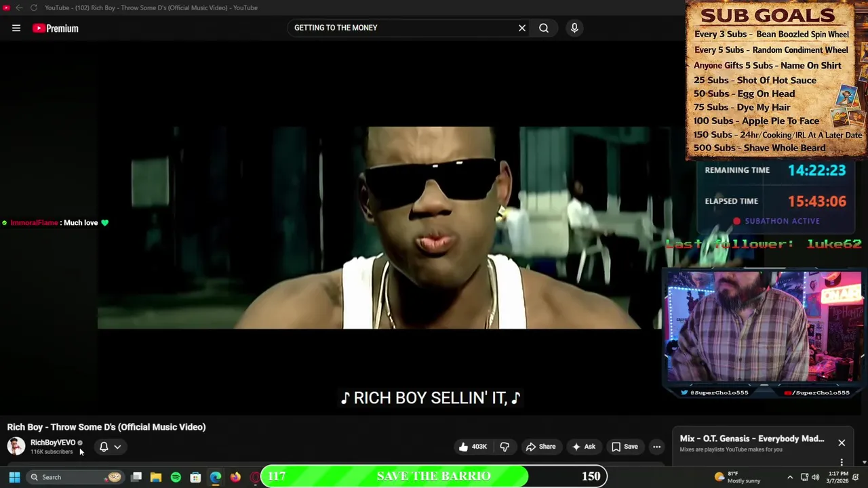
Task: Open the mix panel's three-dot options
Action: 842,462
